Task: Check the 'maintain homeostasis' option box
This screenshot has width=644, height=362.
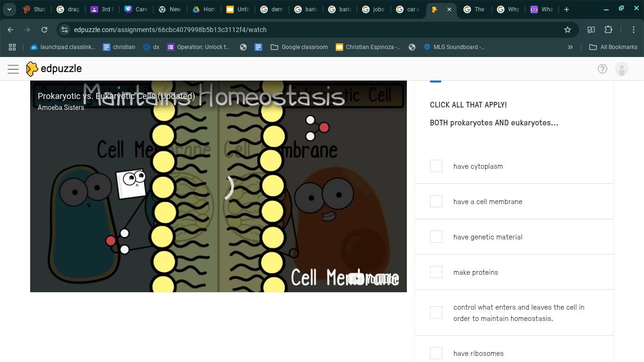Action: point(436,313)
